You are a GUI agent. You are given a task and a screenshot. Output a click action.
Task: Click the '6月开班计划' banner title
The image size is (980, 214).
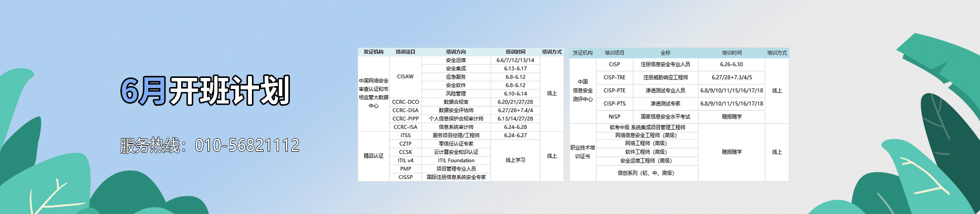click(x=205, y=91)
